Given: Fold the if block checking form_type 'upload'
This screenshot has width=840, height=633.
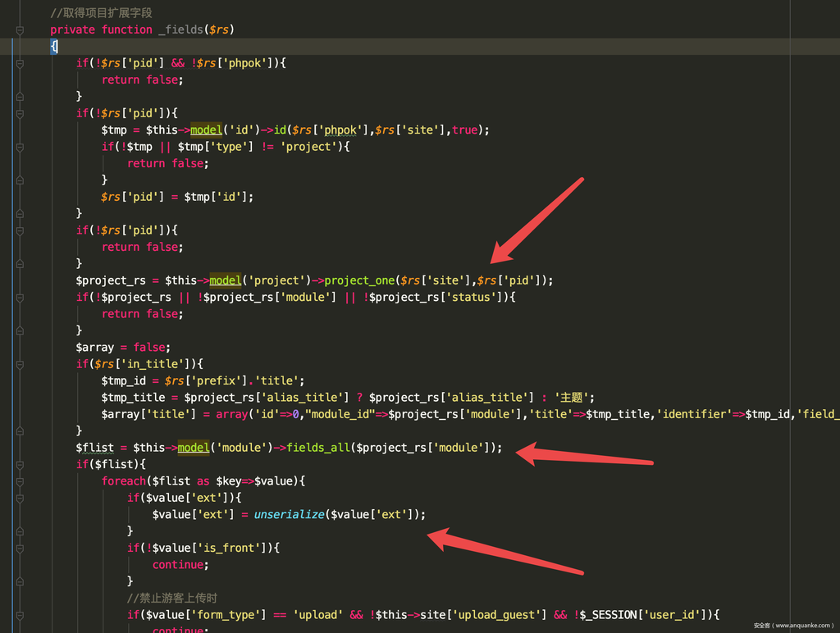Looking at the screenshot, I should [20, 615].
